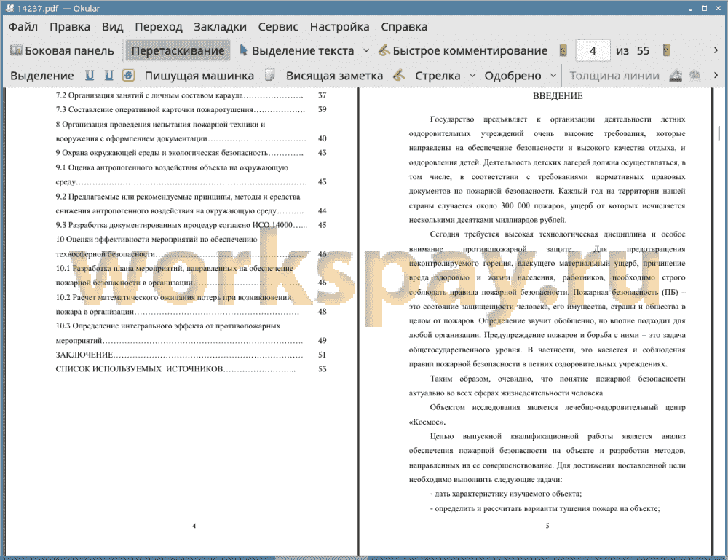Click the opacity icon on annotation toolbar
The image size is (728, 560).
(x=695, y=75)
